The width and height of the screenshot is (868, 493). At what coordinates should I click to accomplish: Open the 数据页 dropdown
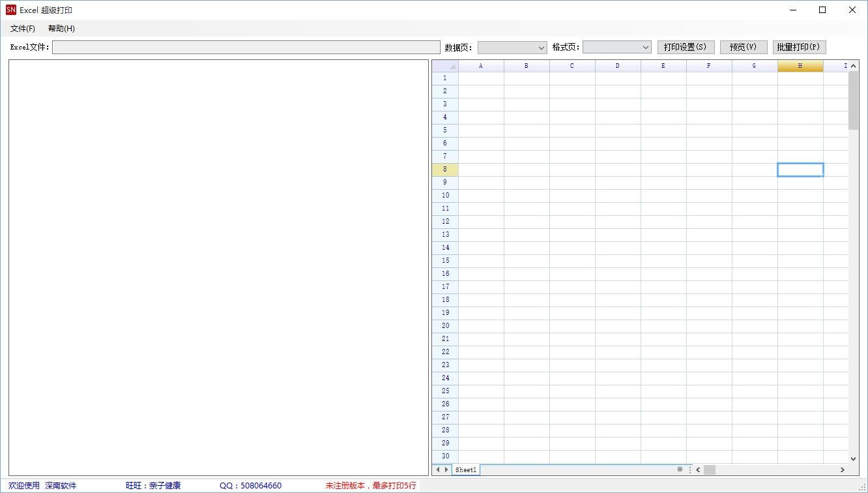pyautogui.click(x=512, y=48)
